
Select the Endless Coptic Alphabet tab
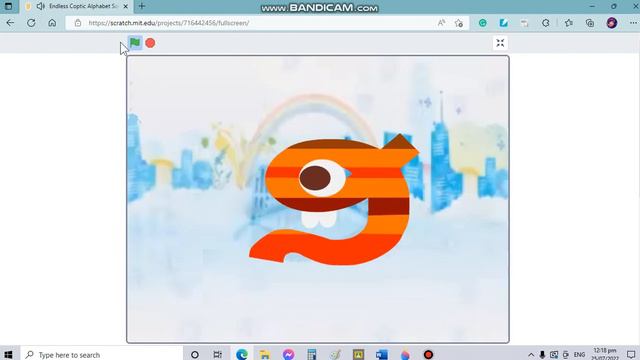tap(78, 6)
